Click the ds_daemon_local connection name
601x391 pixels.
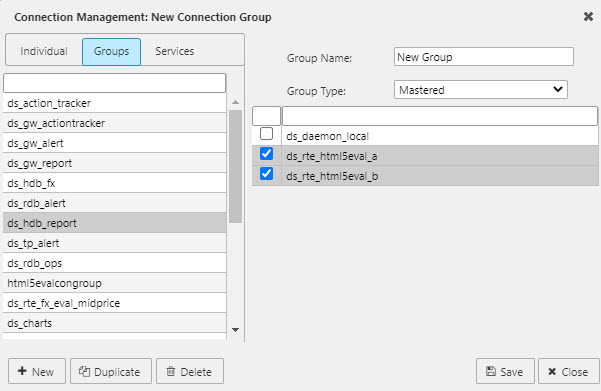[327, 136]
